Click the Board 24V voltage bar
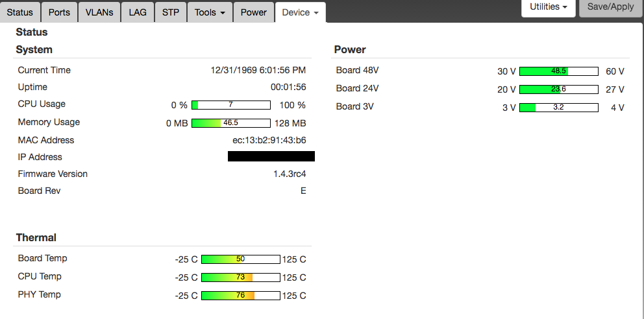This screenshot has width=644, height=319. coord(558,89)
